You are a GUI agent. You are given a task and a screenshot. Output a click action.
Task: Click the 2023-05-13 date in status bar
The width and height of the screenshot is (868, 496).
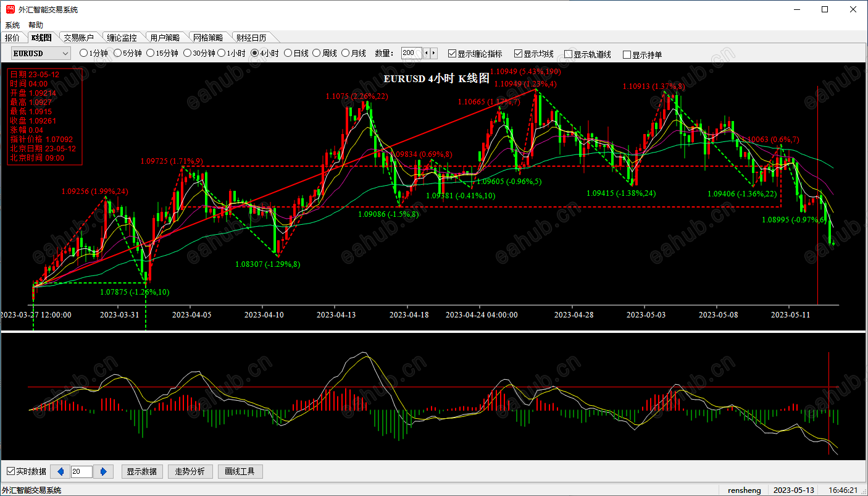[794, 490]
